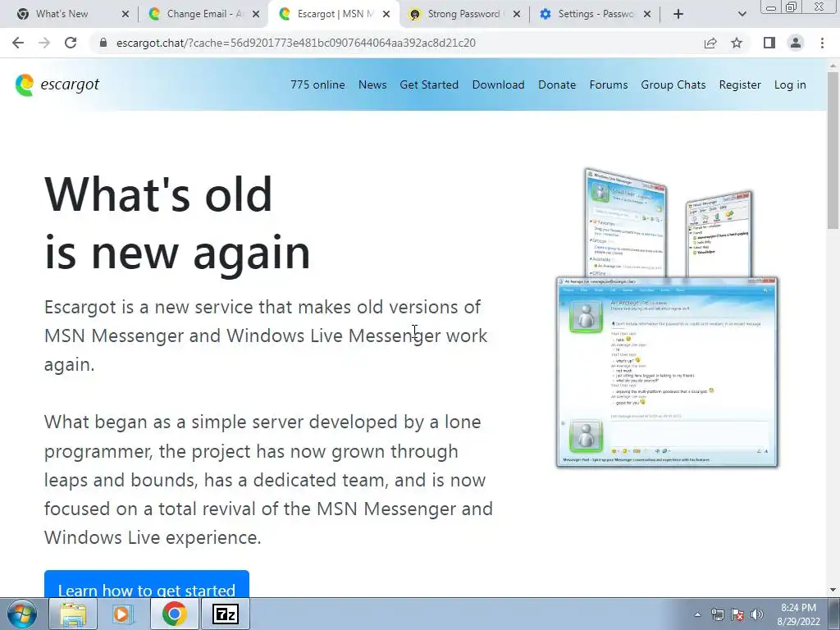Open the 775 online link

pos(317,84)
